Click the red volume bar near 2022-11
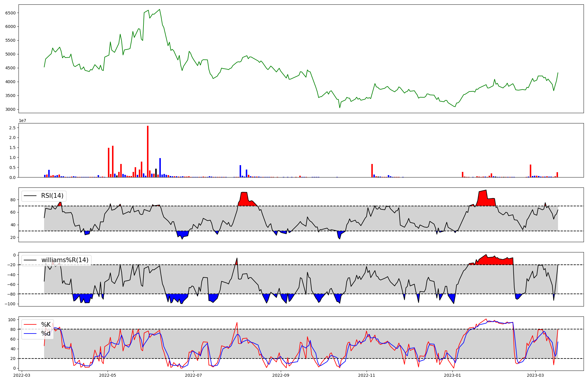This screenshot has width=588, height=382. pyautogui.click(x=372, y=171)
